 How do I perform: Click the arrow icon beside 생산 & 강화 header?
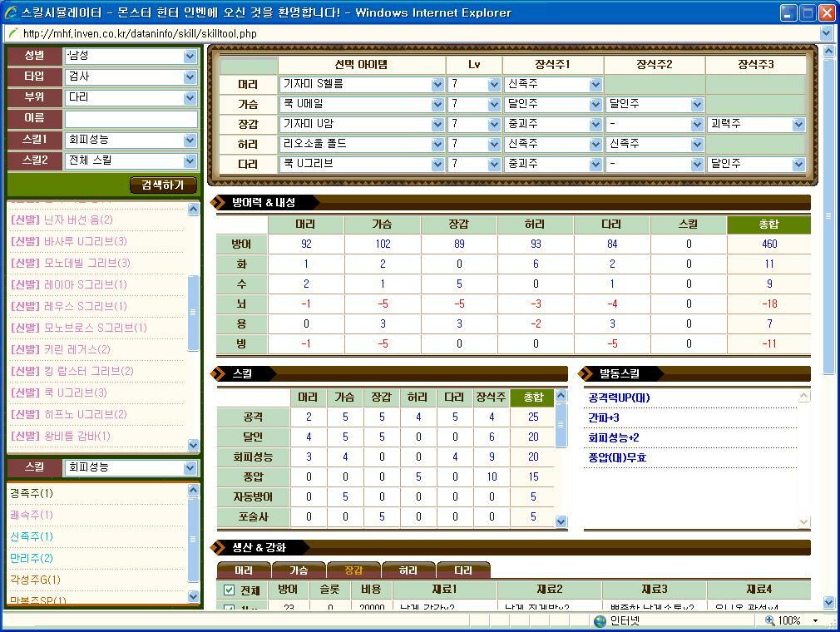(221, 546)
